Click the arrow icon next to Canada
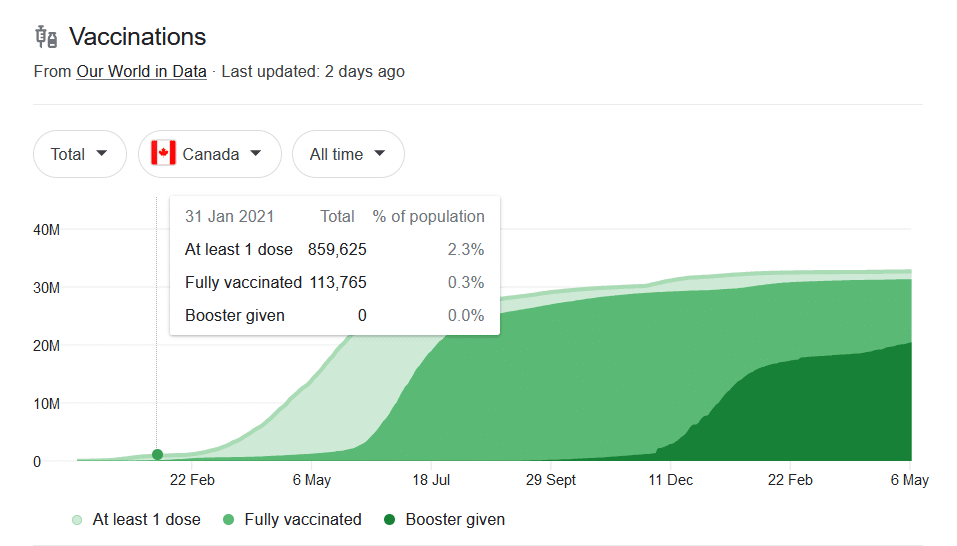 pos(255,154)
